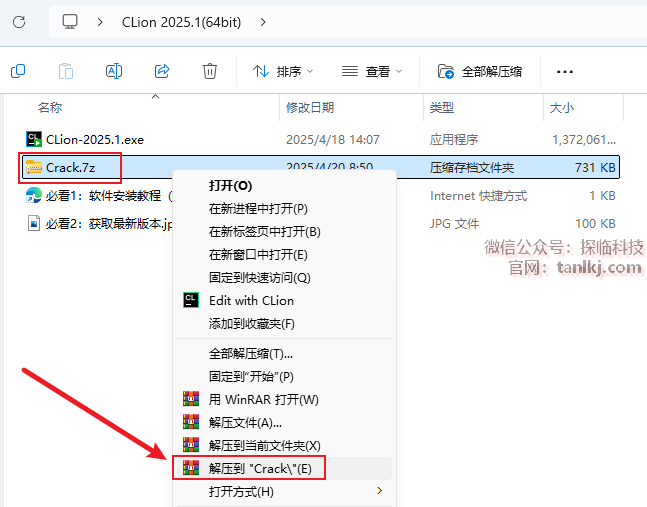
Task: Sort by the 大小 column header
Action: click(x=562, y=108)
